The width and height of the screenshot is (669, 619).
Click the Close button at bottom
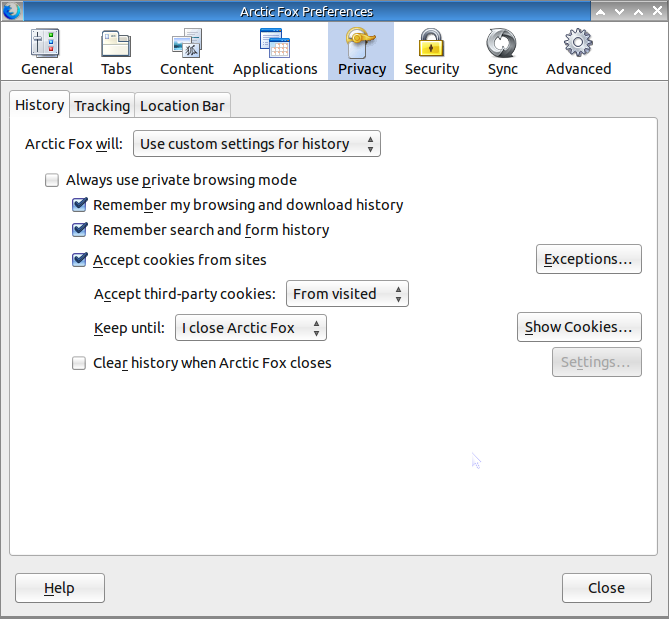pyautogui.click(x=607, y=588)
